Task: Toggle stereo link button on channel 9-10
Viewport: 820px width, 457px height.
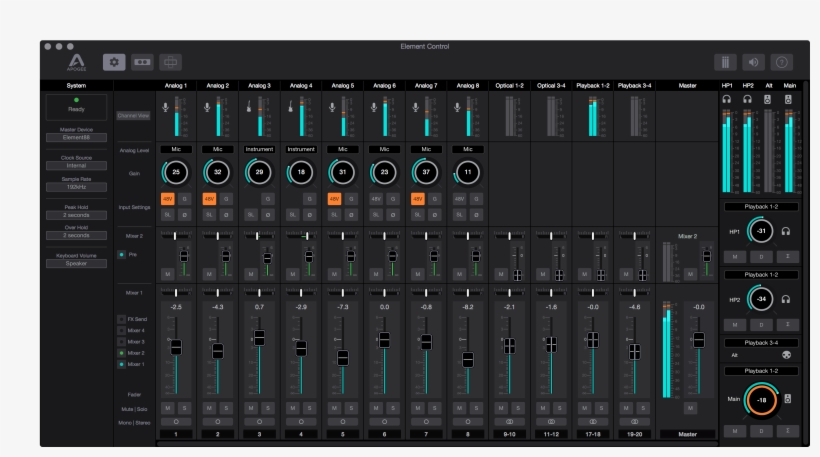Action: 509,421
